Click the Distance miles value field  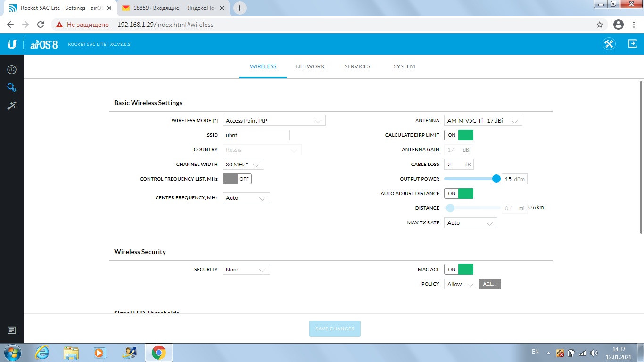click(514, 208)
